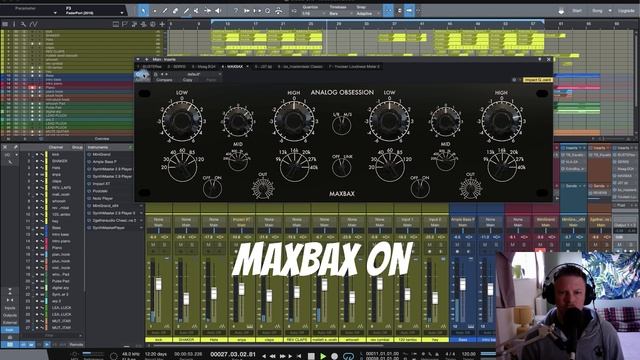Flip the OFF/LINK switch on MAXBAX
This screenshot has height=360, width=640.
point(342,167)
